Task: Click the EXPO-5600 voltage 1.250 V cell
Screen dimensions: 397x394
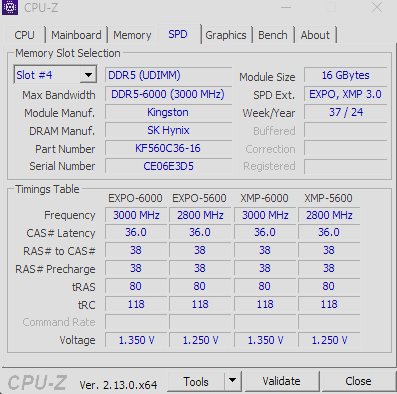Action: [200, 340]
